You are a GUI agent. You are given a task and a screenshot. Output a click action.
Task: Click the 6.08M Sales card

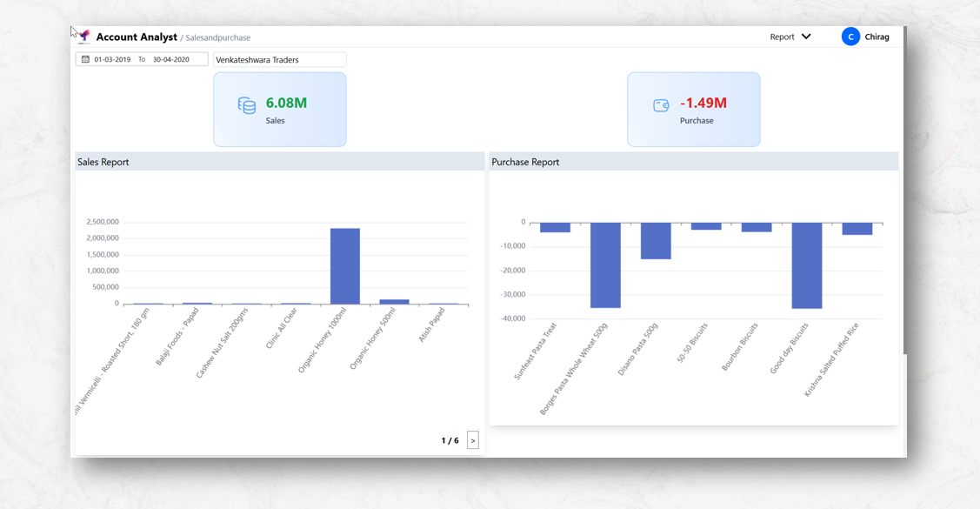point(280,110)
